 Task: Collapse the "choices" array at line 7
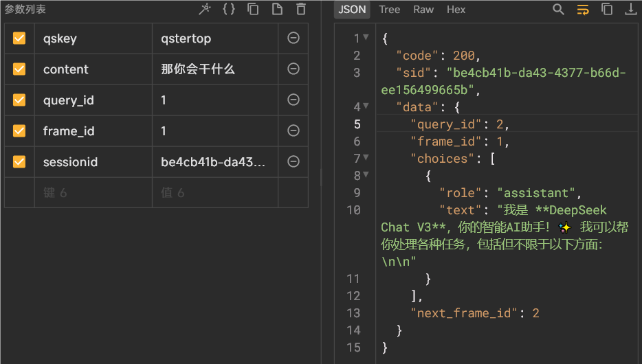(366, 157)
